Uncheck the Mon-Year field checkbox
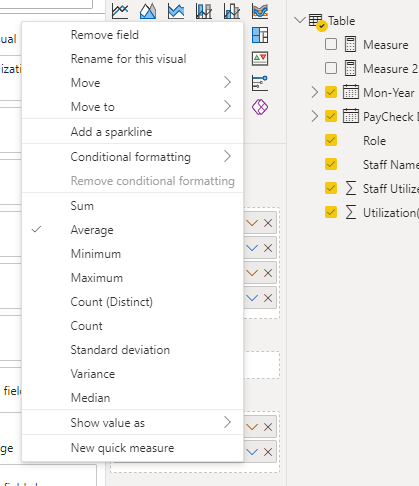The image size is (419, 486). point(331,92)
